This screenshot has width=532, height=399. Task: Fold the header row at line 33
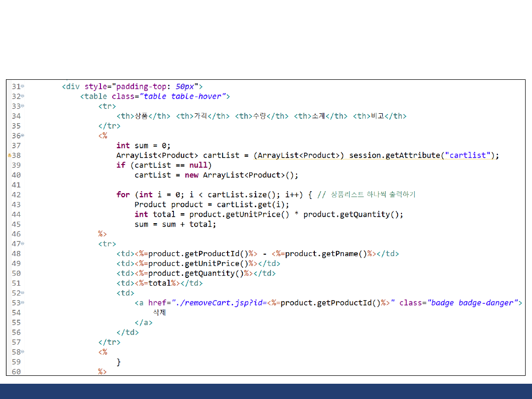click(23, 106)
